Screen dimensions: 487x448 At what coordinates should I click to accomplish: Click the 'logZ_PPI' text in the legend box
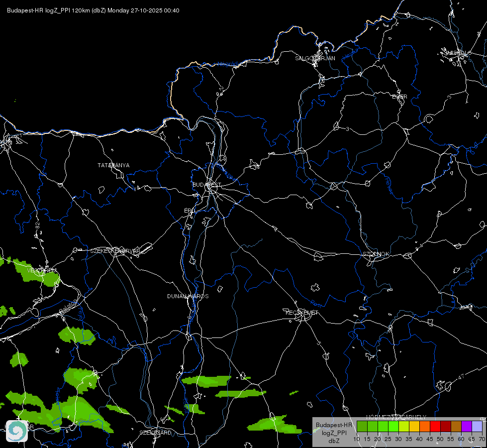[x=334, y=433]
